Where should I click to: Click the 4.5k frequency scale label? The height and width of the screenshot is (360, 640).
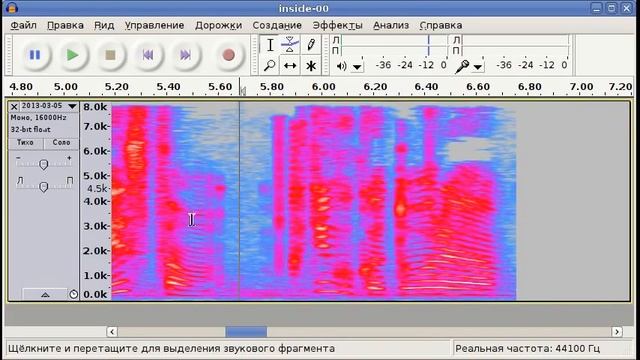click(97, 189)
